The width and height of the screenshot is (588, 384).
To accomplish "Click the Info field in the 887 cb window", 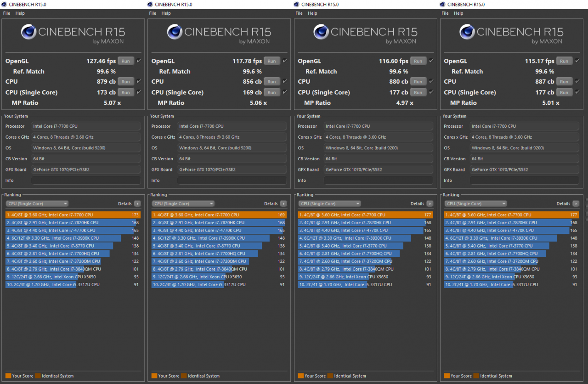I will click(x=525, y=181).
